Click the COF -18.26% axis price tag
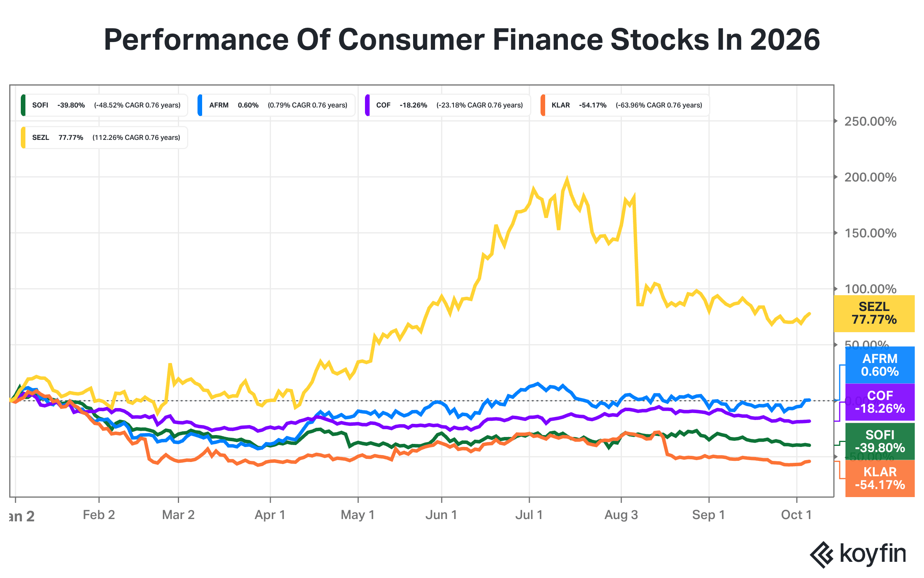 click(880, 402)
